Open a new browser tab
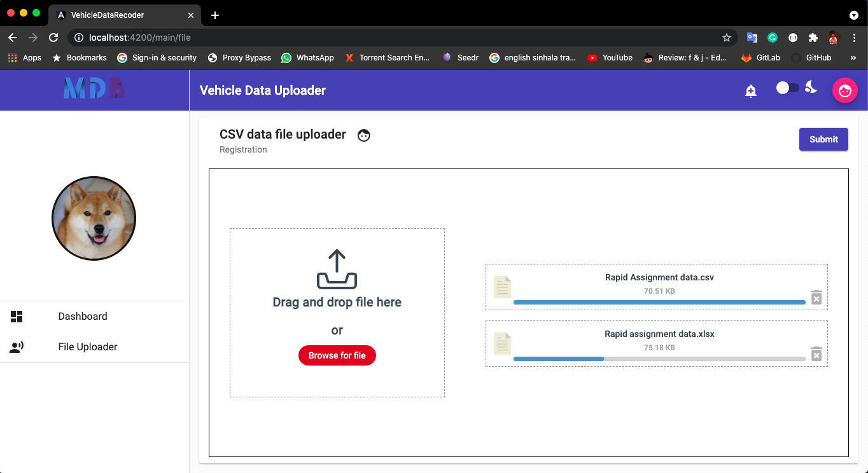 (215, 15)
